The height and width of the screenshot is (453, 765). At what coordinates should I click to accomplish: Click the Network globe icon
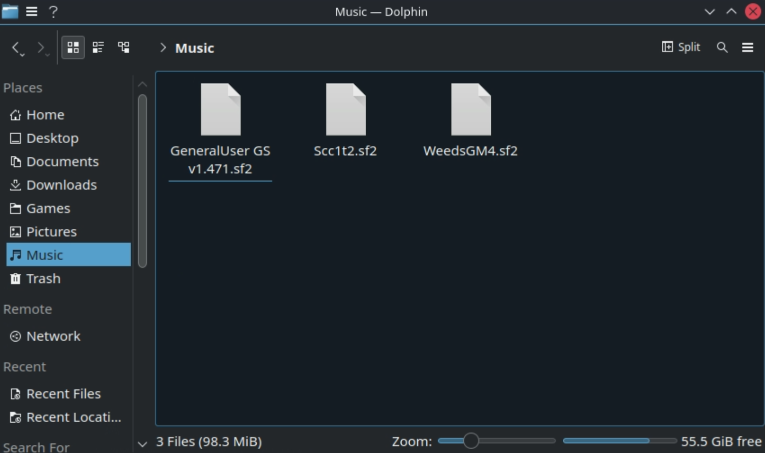16,336
